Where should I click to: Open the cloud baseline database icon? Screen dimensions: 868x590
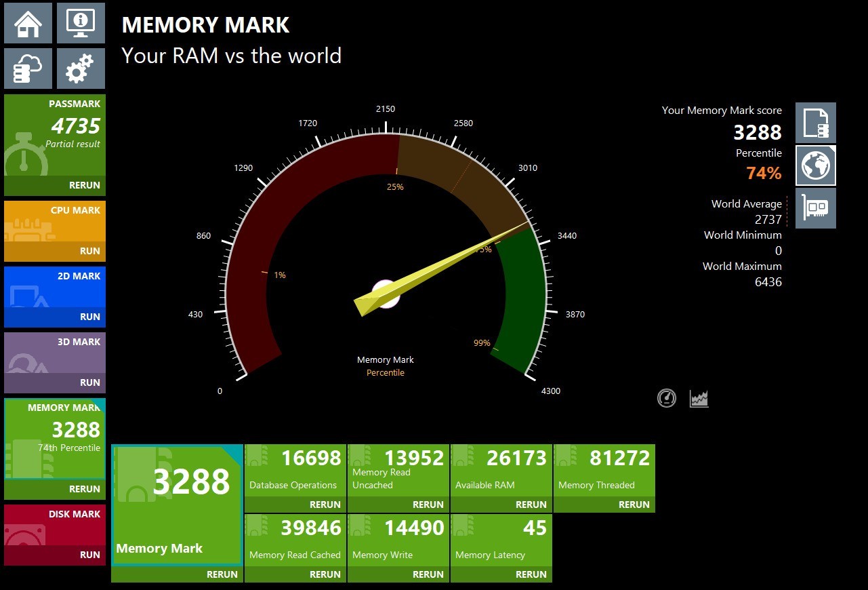coord(28,68)
